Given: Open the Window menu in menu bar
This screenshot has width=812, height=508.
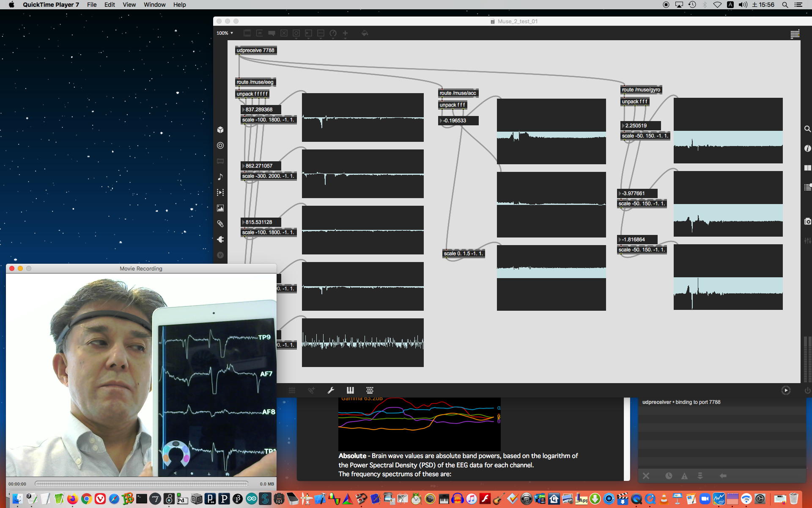Looking at the screenshot, I should pyautogui.click(x=154, y=5).
